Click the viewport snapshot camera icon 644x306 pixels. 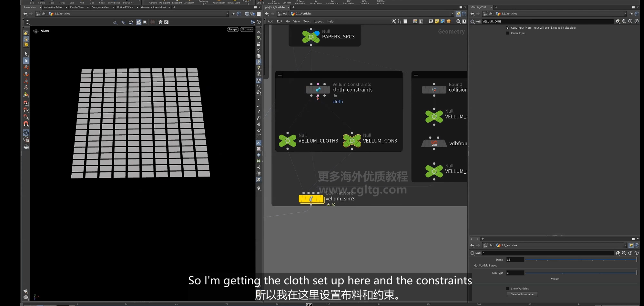(160, 22)
